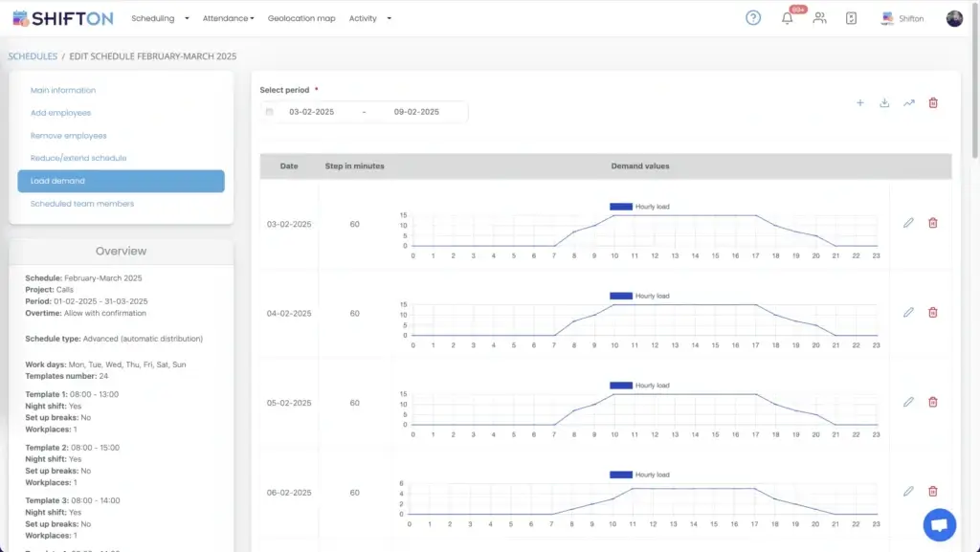Click the employees people icon in header

tap(819, 18)
